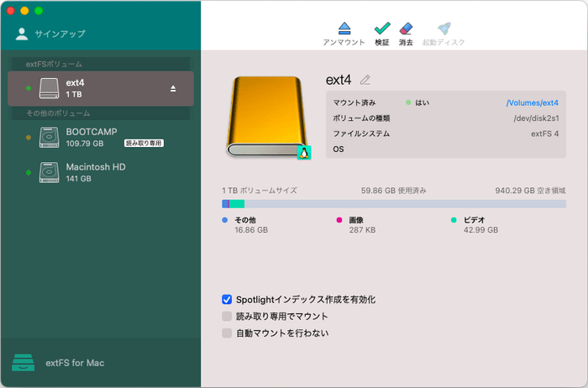The height and width of the screenshot is (388, 588).
Task: Click the green マウント済み indicator dot
Action: 408,102
